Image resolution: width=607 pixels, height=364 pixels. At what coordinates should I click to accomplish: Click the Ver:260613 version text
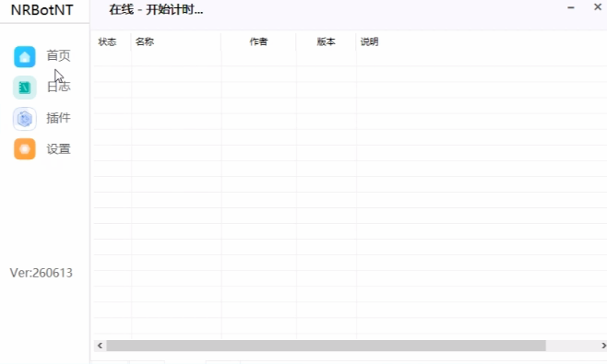coord(41,273)
